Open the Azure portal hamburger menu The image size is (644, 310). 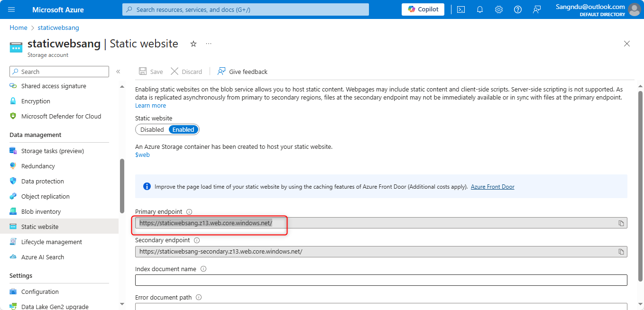(x=11, y=9)
